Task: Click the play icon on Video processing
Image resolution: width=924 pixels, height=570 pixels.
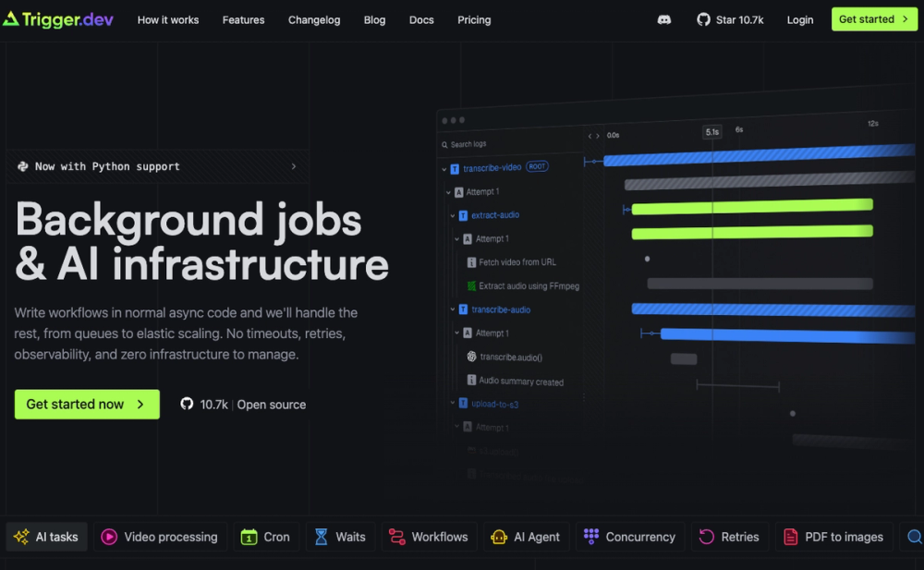Action: coord(109,537)
